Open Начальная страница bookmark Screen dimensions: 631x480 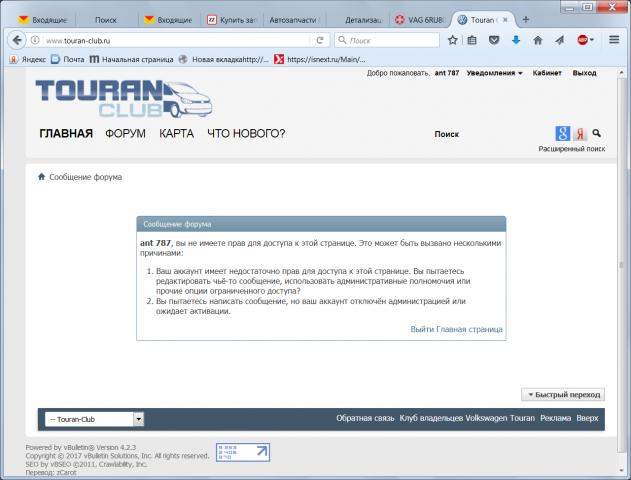132,60
